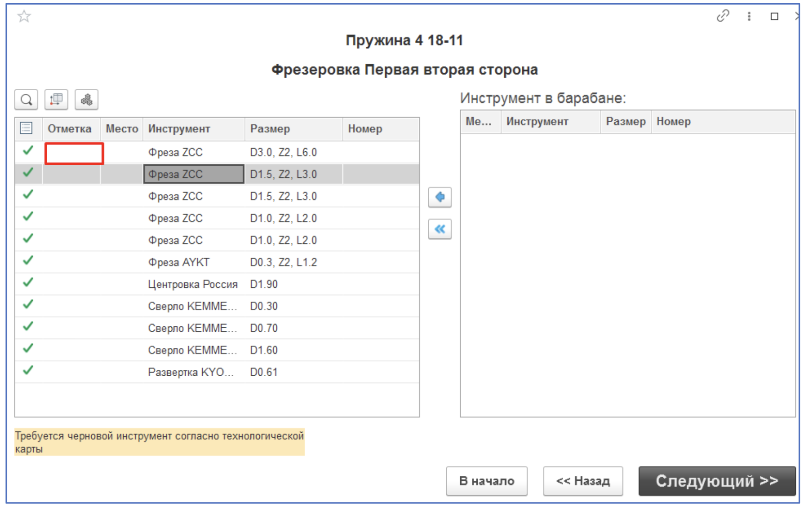Move selected tool using blue arrow button
812x510 pixels.
pos(440,197)
